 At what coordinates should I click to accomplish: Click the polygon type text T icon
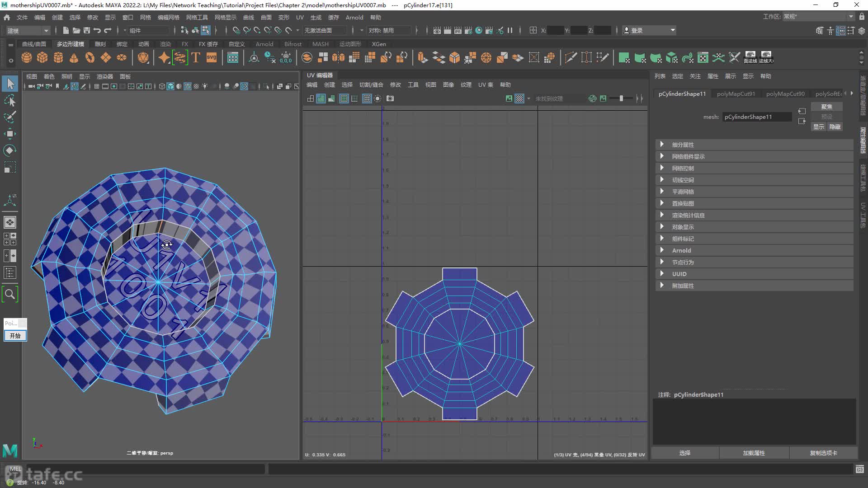pos(196,57)
